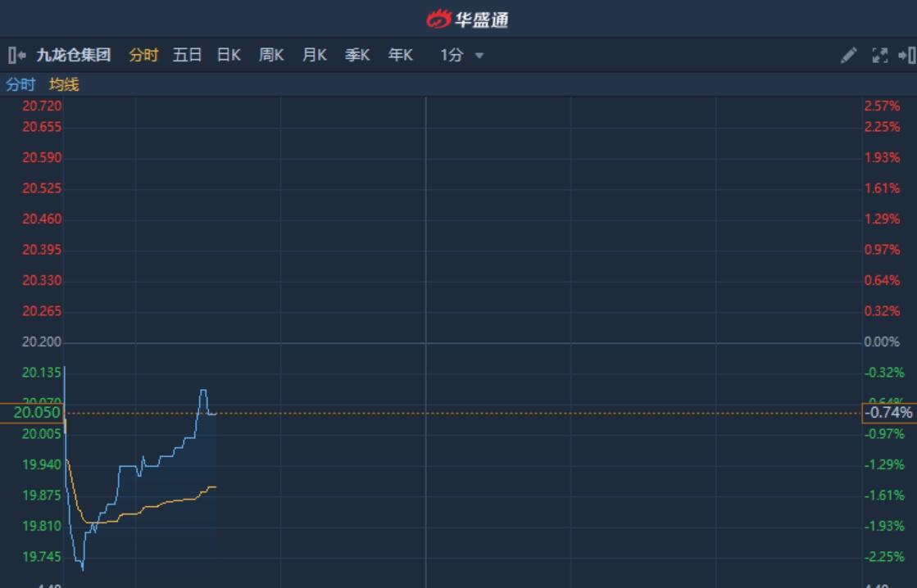Toggle the 均线 average line legend
917x588 pixels.
point(64,84)
